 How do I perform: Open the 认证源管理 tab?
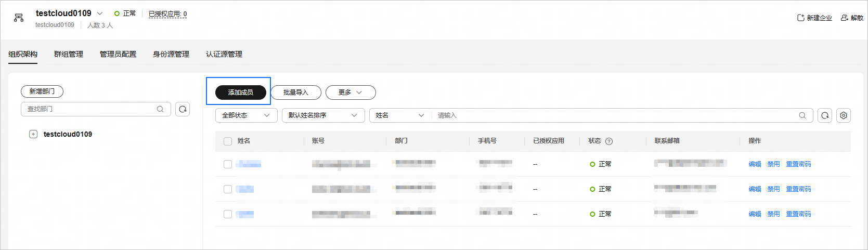pos(224,54)
